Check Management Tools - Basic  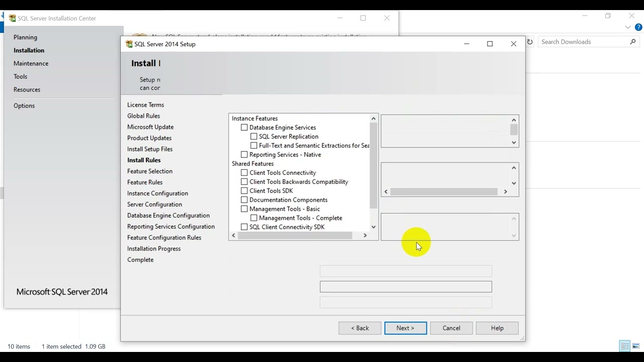pyautogui.click(x=244, y=209)
